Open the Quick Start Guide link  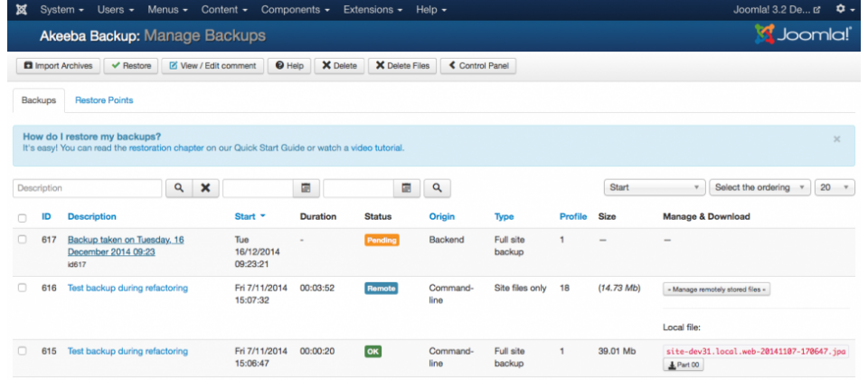click(269, 147)
